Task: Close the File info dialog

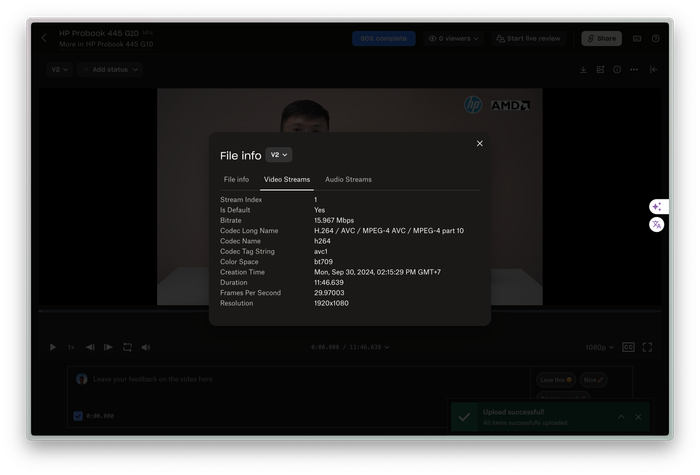Action: tap(480, 143)
